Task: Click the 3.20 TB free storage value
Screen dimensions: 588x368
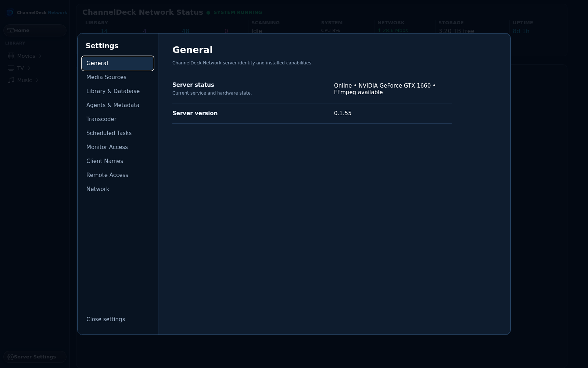Action: (456, 31)
